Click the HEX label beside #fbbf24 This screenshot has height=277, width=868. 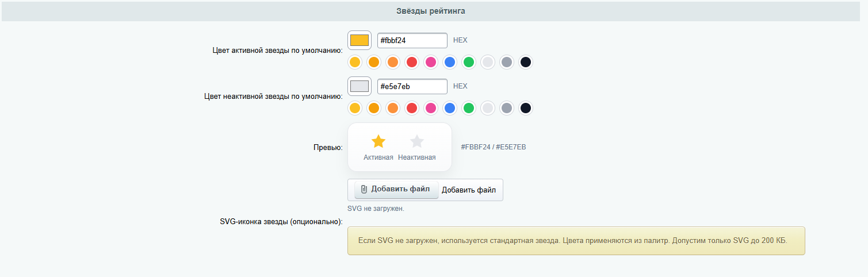pos(460,40)
